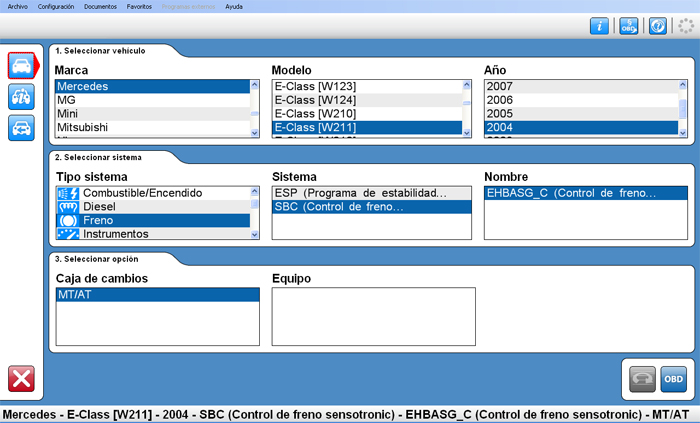Image resolution: width=700 pixels, height=423 pixels.
Task: Open the Archivo menu
Action: click(x=17, y=7)
